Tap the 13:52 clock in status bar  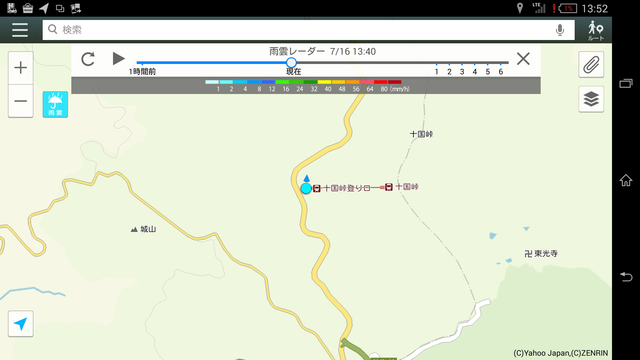tap(595, 9)
